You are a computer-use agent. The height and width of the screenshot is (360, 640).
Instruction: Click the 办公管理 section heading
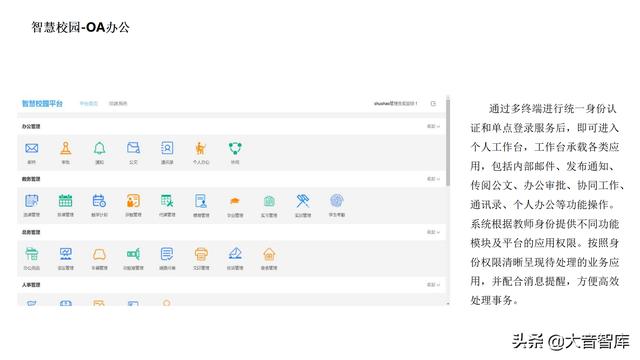click(31, 127)
